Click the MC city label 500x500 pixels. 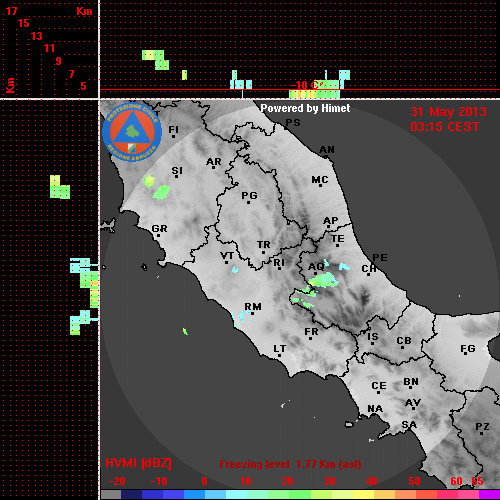[320, 180]
